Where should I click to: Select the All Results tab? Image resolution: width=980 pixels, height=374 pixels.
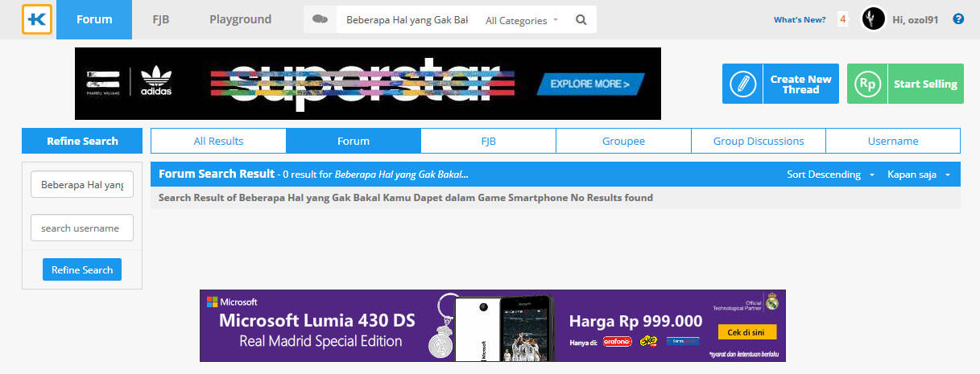click(218, 141)
